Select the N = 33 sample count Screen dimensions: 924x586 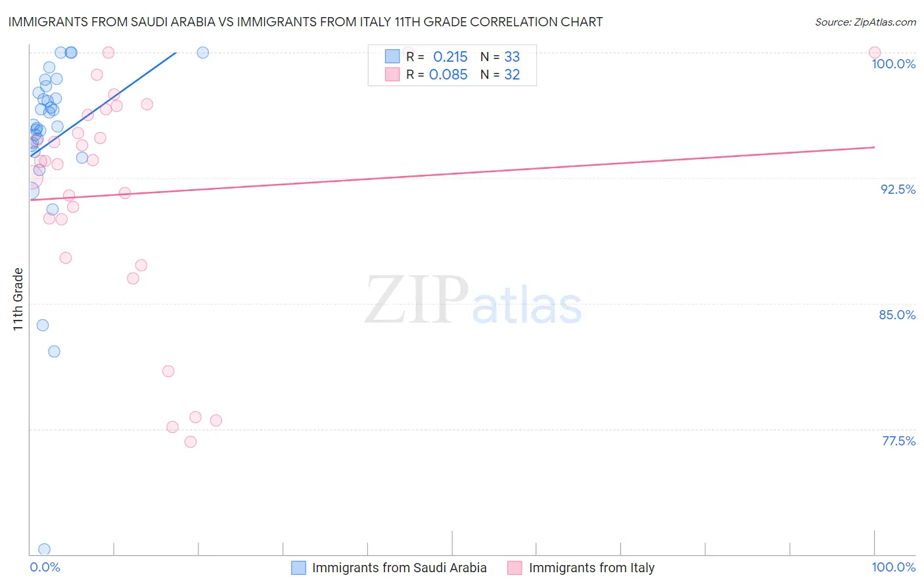(500, 56)
